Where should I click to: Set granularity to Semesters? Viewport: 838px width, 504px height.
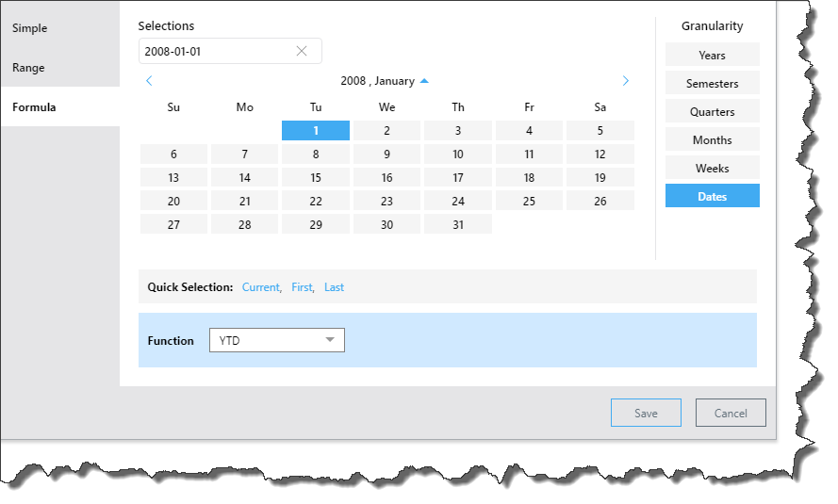click(712, 83)
